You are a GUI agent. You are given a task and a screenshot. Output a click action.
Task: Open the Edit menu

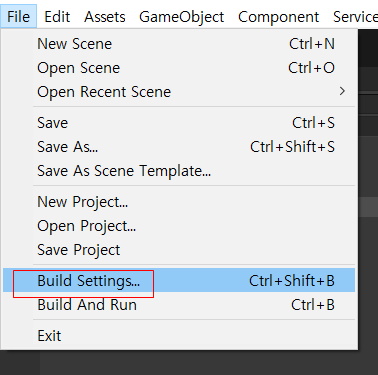[57, 17]
